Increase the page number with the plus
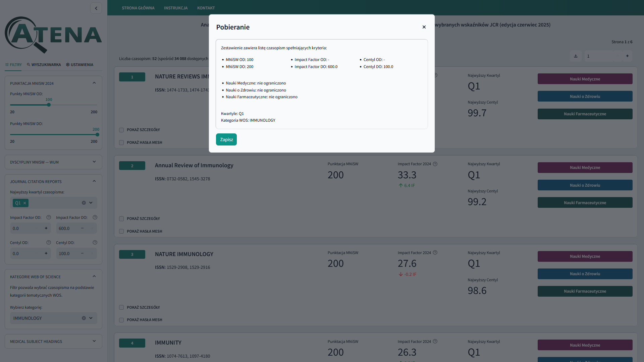Image resolution: width=644 pixels, height=362 pixels. 627,56
